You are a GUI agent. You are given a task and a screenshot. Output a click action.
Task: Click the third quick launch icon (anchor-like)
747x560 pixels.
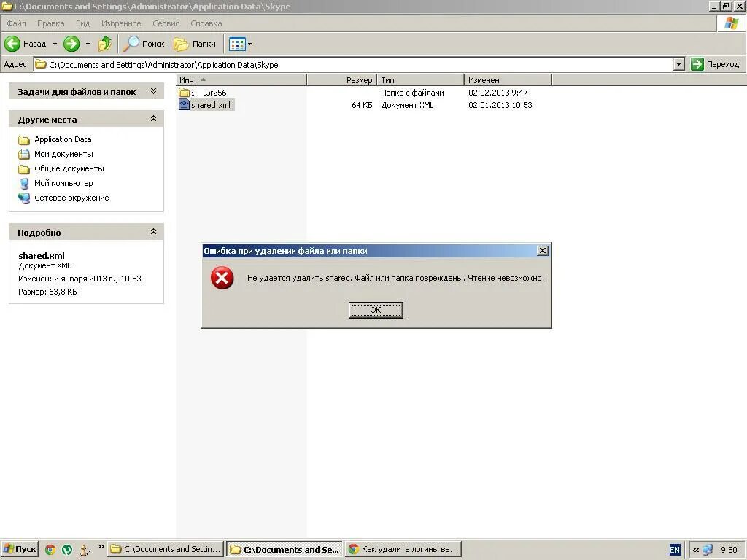click(x=85, y=550)
